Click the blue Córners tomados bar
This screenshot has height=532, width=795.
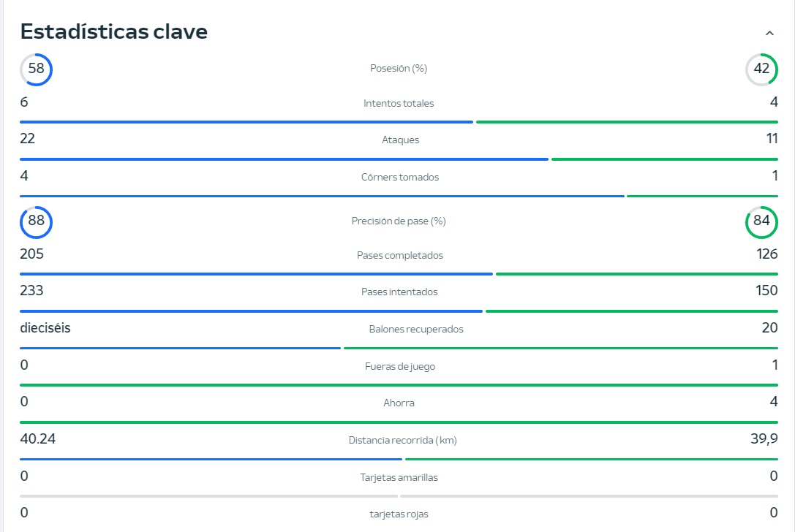[322, 196]
